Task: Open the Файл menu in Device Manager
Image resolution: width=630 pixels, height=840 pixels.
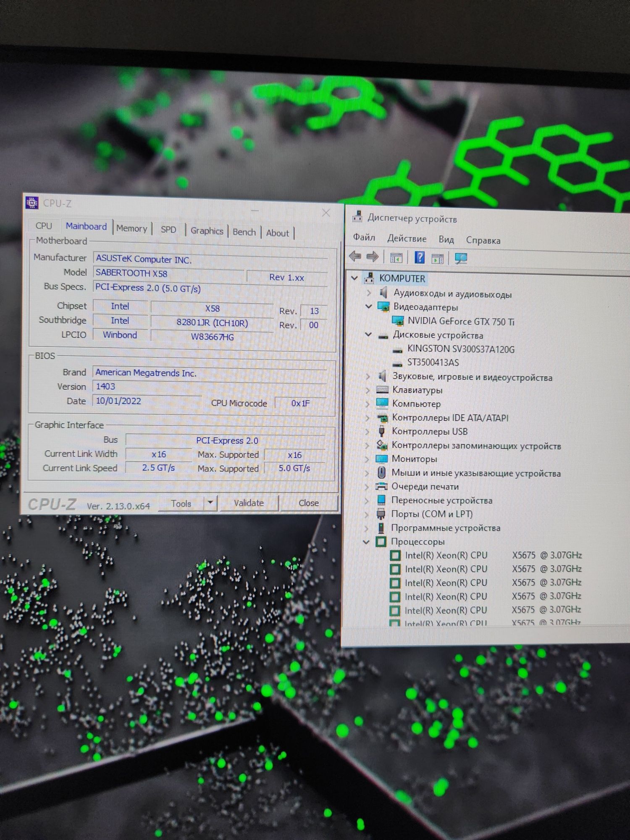Action: [x=364, y=237]
